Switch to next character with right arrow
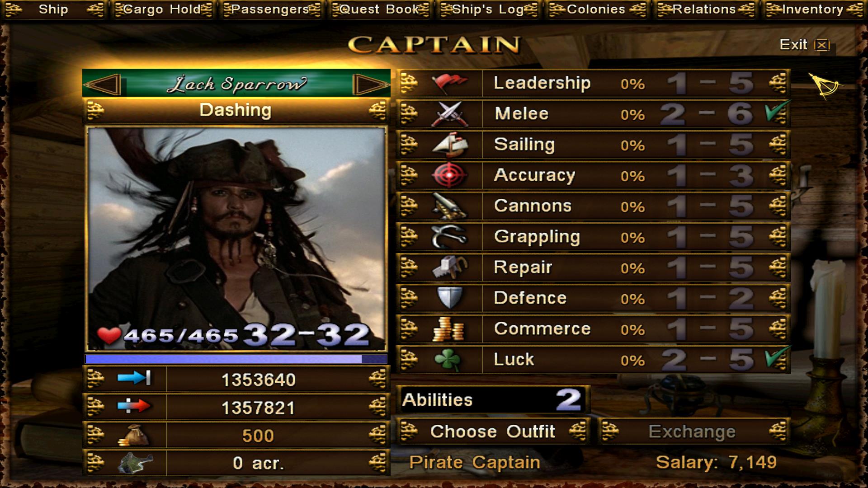Image resolution: width=868 pixels, height=488 pixels. tap(370, 84)
